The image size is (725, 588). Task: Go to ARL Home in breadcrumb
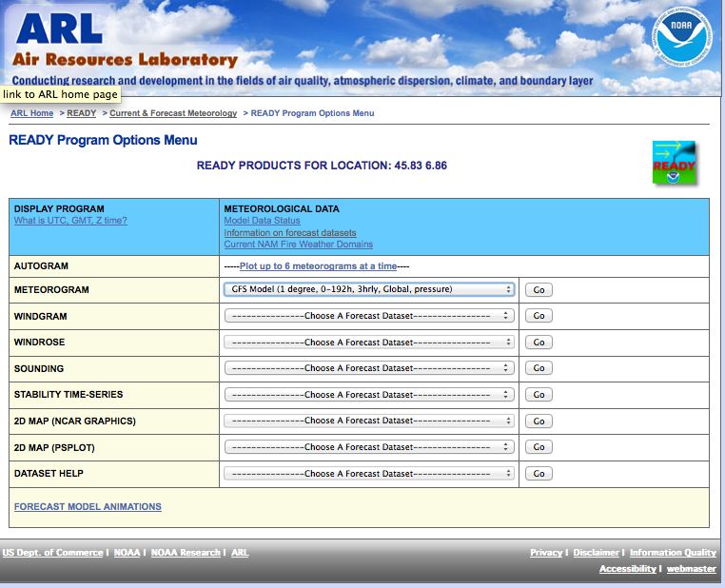click(31, 113)
